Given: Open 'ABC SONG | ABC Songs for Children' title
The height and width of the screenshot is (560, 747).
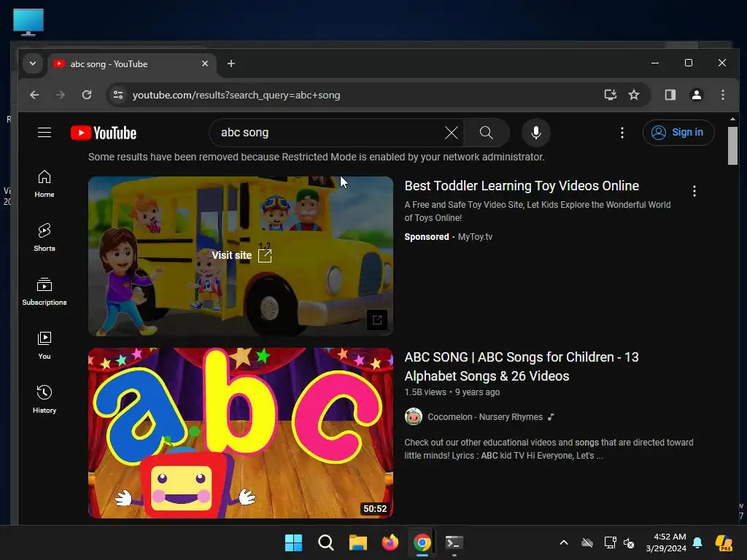Looking at the screenshot, I should pos(522,367).
